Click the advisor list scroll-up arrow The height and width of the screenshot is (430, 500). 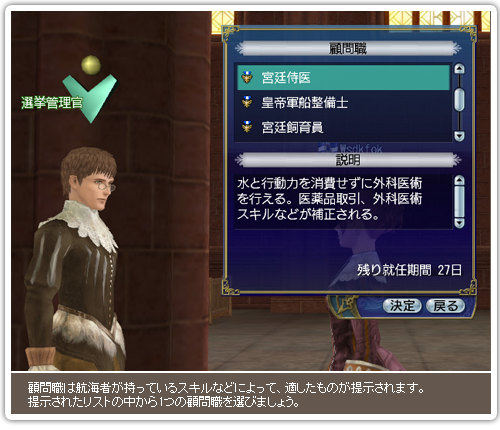pyautogui.click(x=459, y=69)
